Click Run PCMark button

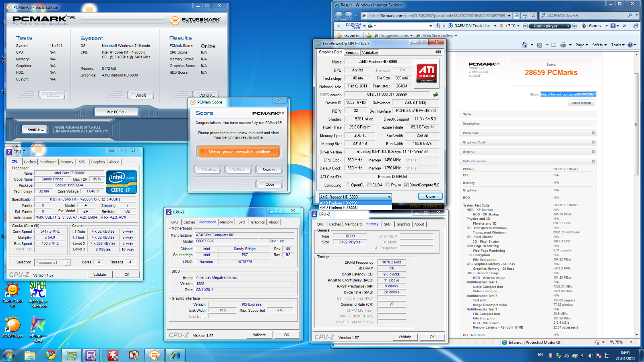[117, 112]
